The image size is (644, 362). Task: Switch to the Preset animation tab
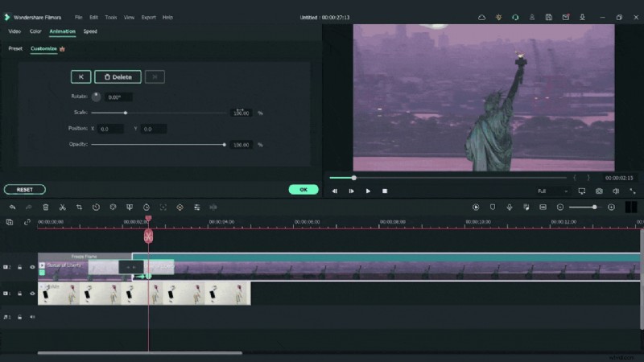pos(15,48)
